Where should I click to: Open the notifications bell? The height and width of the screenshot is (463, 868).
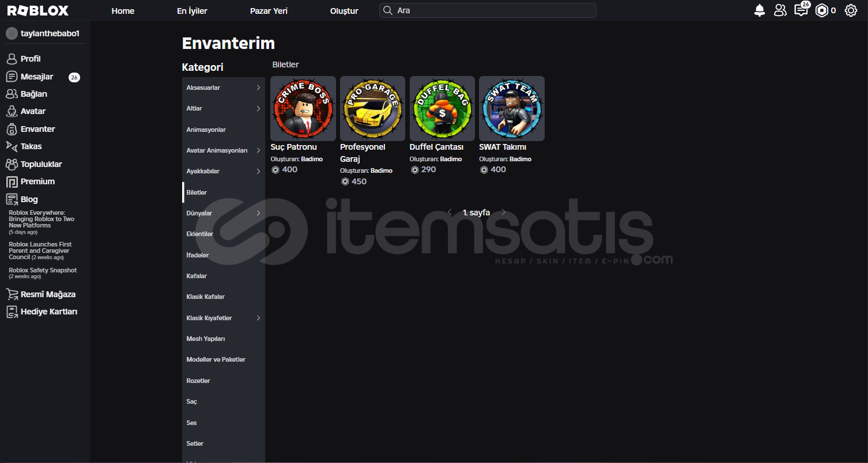[760, 10]
